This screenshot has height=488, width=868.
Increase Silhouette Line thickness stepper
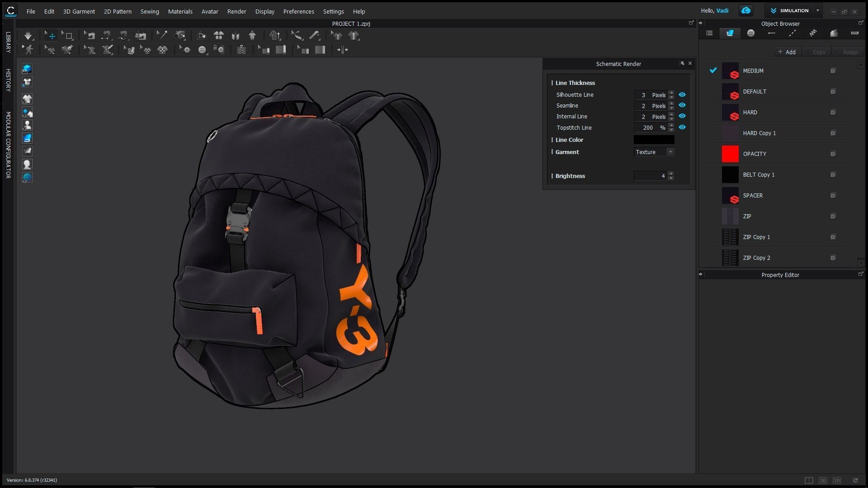[x=671, y=93]
